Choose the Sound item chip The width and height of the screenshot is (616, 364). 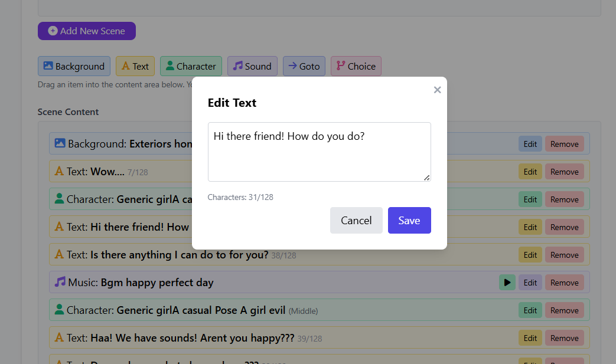(x=252, y=66)
